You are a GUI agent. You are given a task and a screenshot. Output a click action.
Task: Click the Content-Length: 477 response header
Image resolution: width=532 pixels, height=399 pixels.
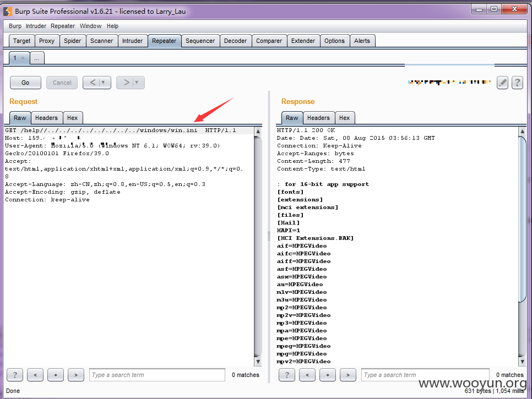click(x=313, y=161)
